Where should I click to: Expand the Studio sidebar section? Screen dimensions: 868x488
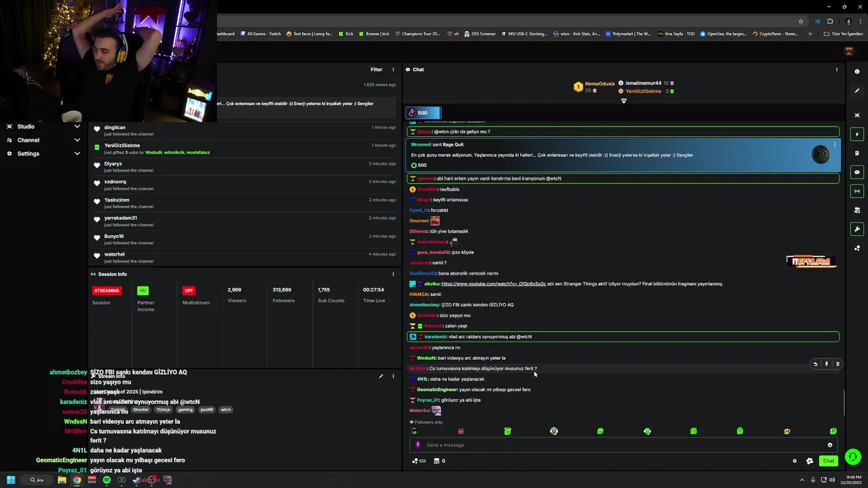point(77,127)
